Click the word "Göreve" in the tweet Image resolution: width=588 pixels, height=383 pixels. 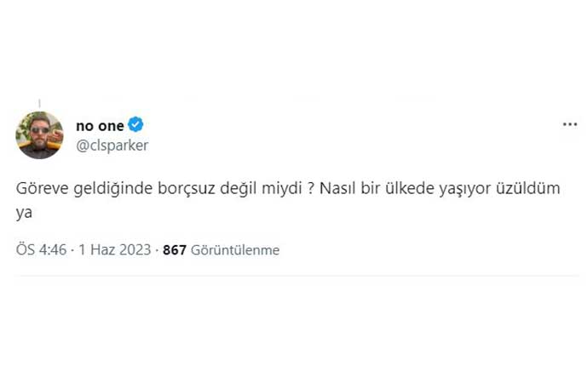[40, 189]
